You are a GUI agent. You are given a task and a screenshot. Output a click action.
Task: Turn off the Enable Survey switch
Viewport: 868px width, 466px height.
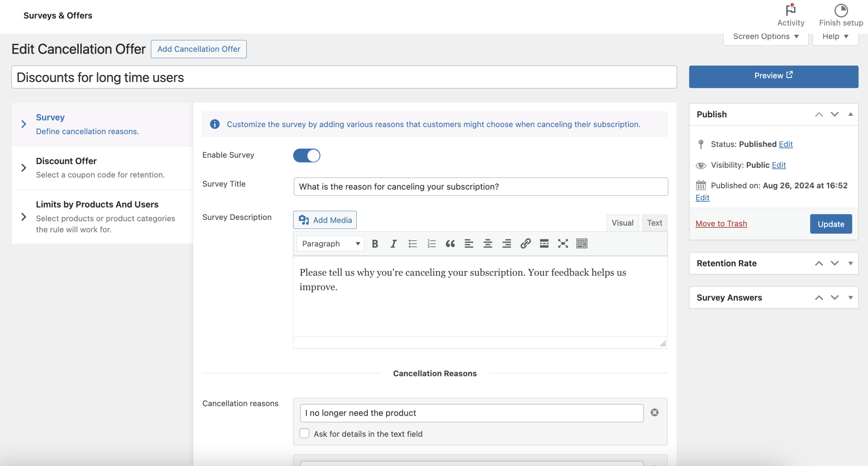307,155
